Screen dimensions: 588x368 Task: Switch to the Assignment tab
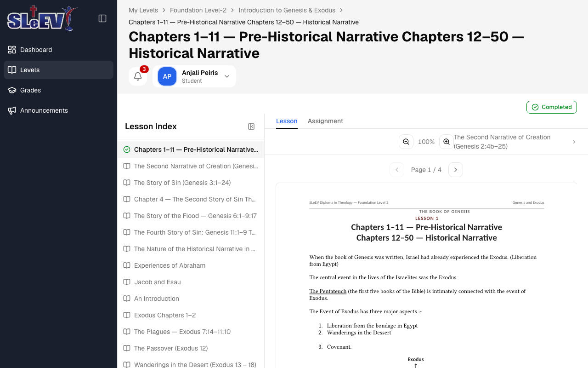click(x=325, y=121)
